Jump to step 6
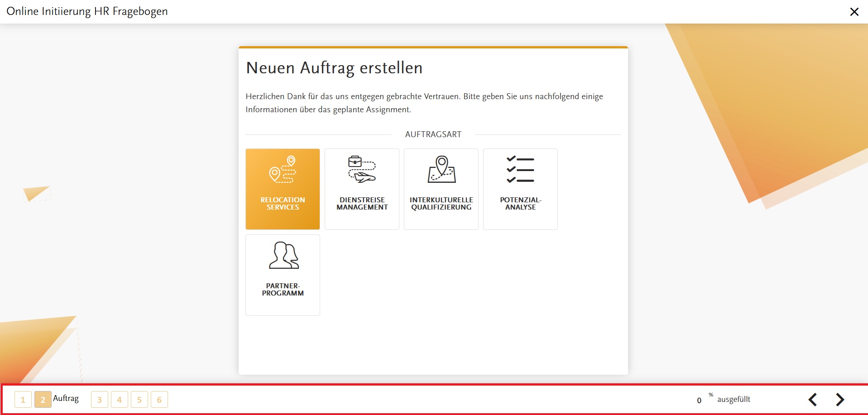868x415 pixels. pyautogui.click(x=159, y=400)
